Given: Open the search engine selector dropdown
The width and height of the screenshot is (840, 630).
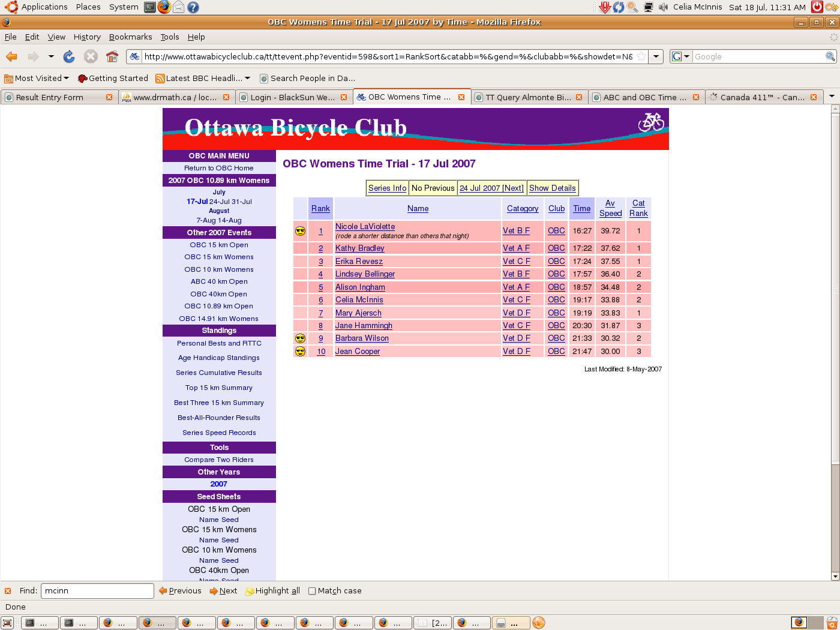Looking at the screenshot, I should pos(680,56).
